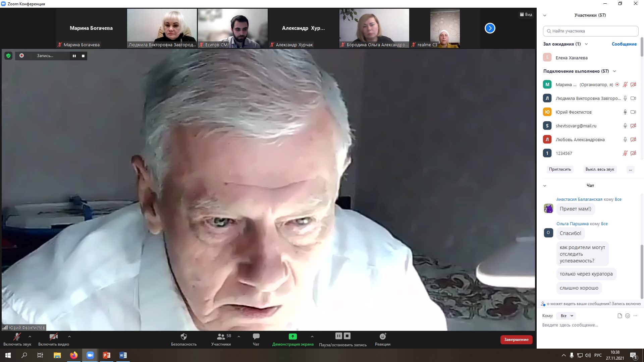The width and height of the screenshot is (644, 362).
Task: Pause the recording in top-left bar
Action: pyautogui.click(x=74, y=56)
